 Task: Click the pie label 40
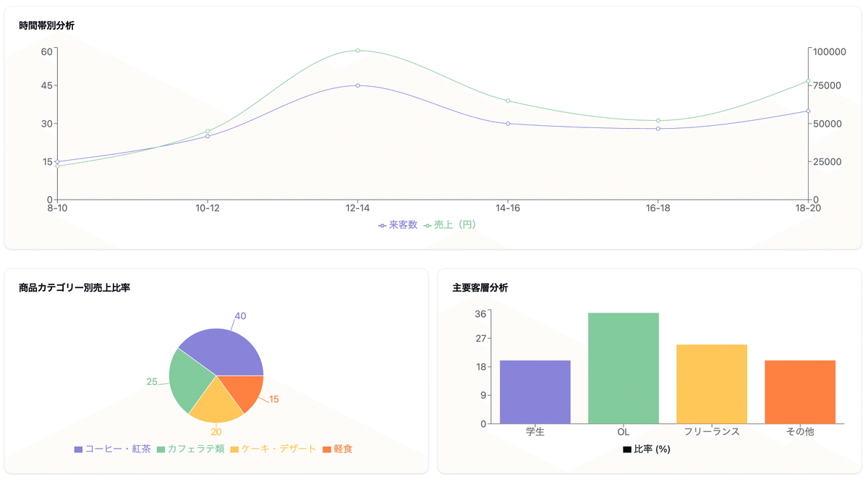point(240,316)
